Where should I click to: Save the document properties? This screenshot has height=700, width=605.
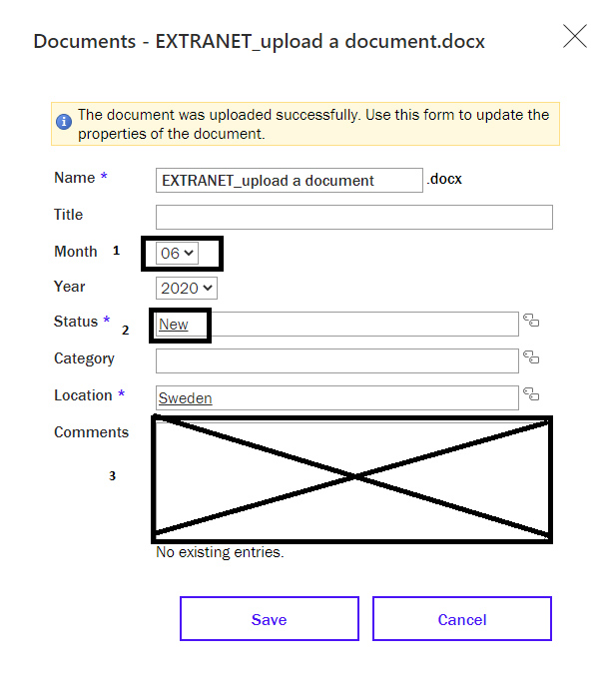pos(270,619)
